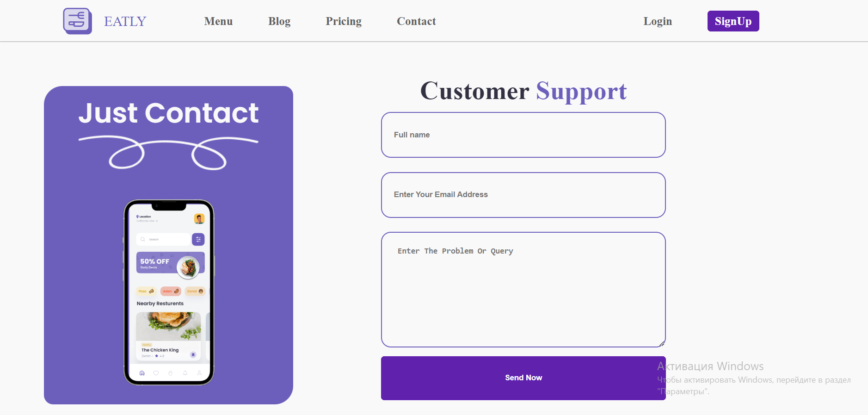This screenshot has width=868, height=415.
Task: Click the EATLY logo icon
Action: [x=77, y=21]
